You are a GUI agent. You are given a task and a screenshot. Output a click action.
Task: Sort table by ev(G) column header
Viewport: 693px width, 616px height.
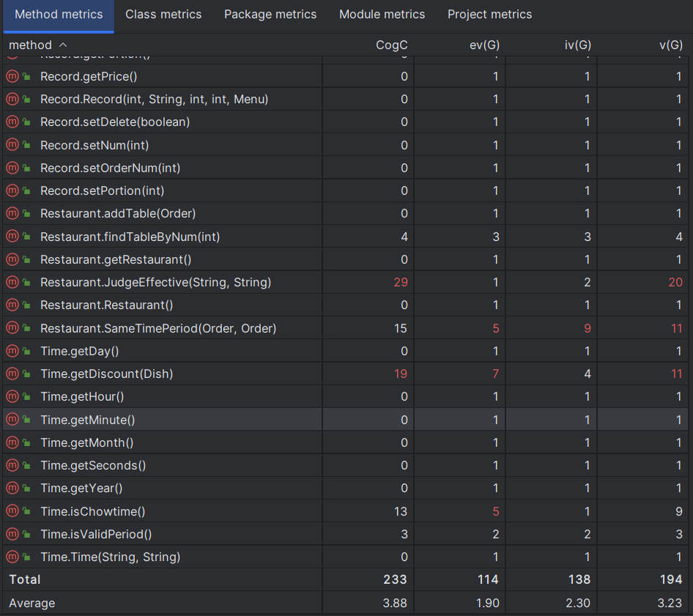click(x=485, y=45)
